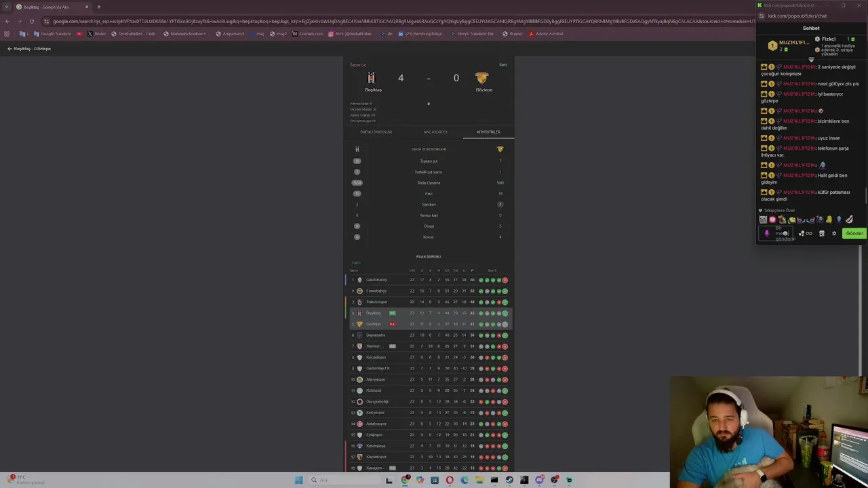Open the Google Translate bookmark
The image size is (868, 488).
pyautogui.click(x=53, y=33)
